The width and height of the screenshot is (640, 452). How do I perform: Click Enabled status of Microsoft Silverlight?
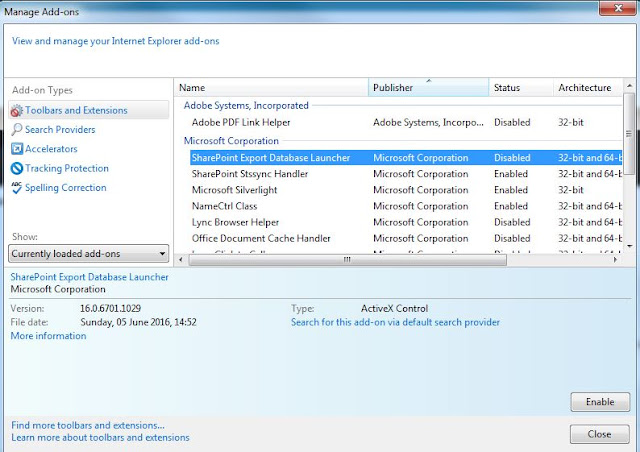click(x=511, y=190)
